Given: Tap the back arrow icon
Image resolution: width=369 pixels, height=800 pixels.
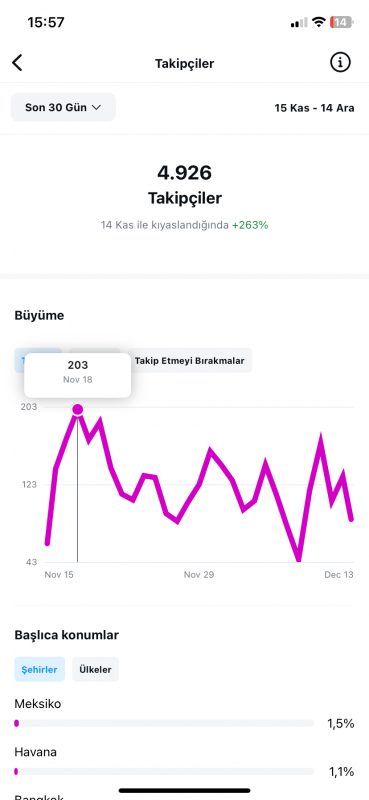Looking at the screenshot, I should (17, 63).
